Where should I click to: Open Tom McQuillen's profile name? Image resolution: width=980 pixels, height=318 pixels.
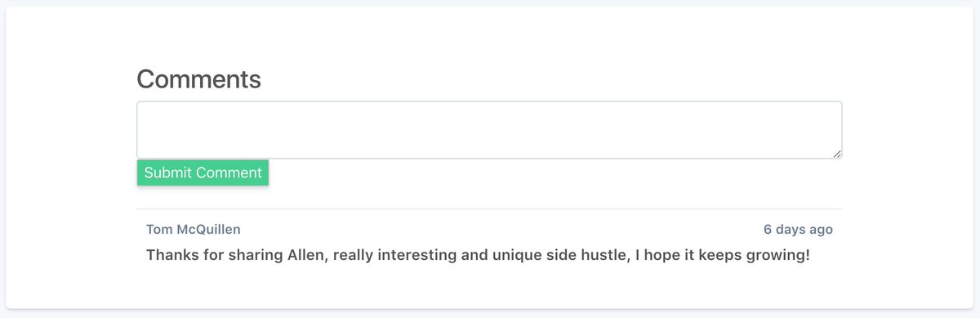tap(194, 230)
